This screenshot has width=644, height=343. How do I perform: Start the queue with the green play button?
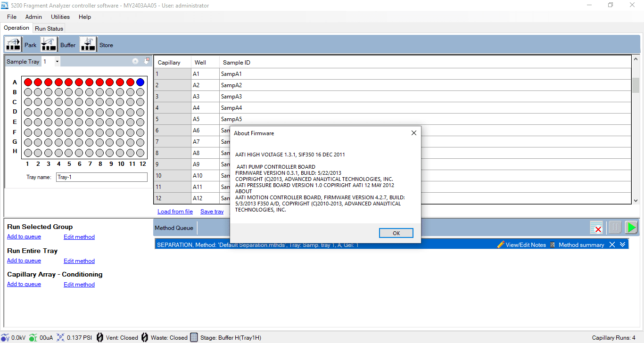631,228
